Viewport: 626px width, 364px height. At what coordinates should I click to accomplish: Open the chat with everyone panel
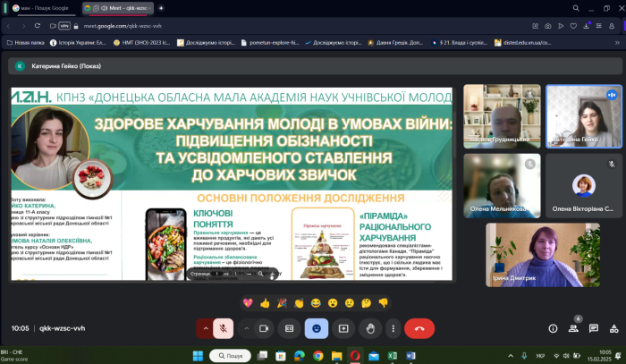coord(593,328)
